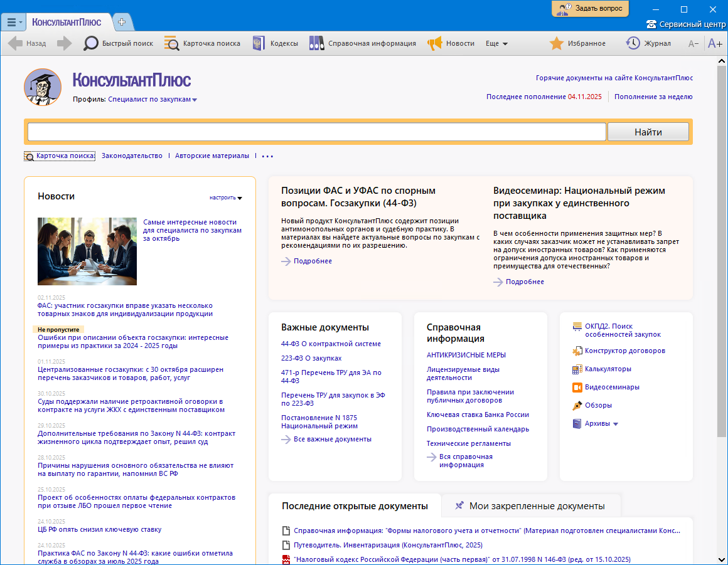Expand the Еще toolbar dropdown
The image size is (728, 565).
[x=496, y=43]
